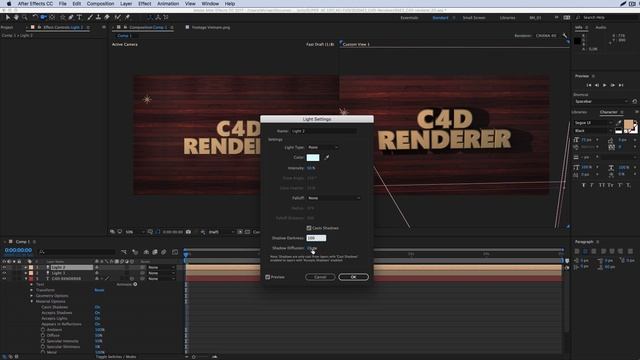Toggle Accepts Lights On value in timeline
640x360 pixels.
click(98, 318)
